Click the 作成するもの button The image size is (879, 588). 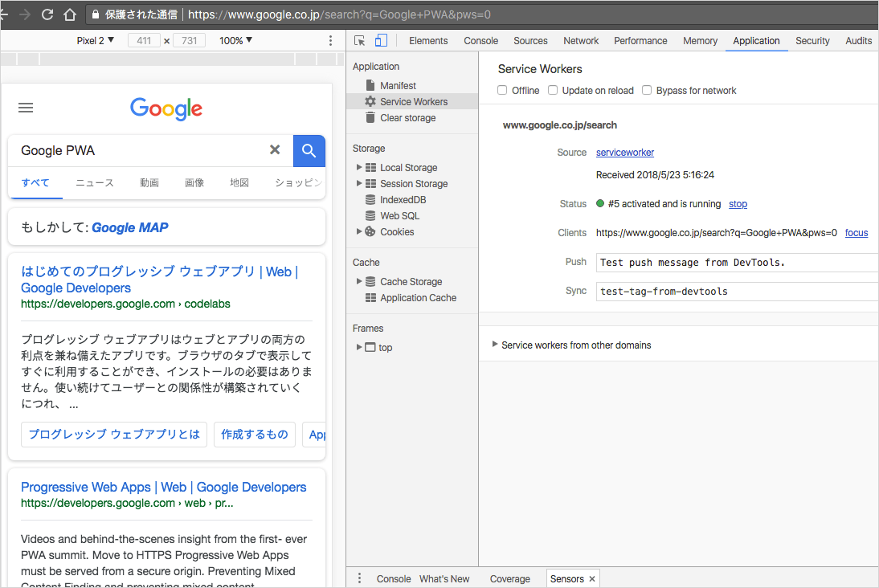coord(255,435)
